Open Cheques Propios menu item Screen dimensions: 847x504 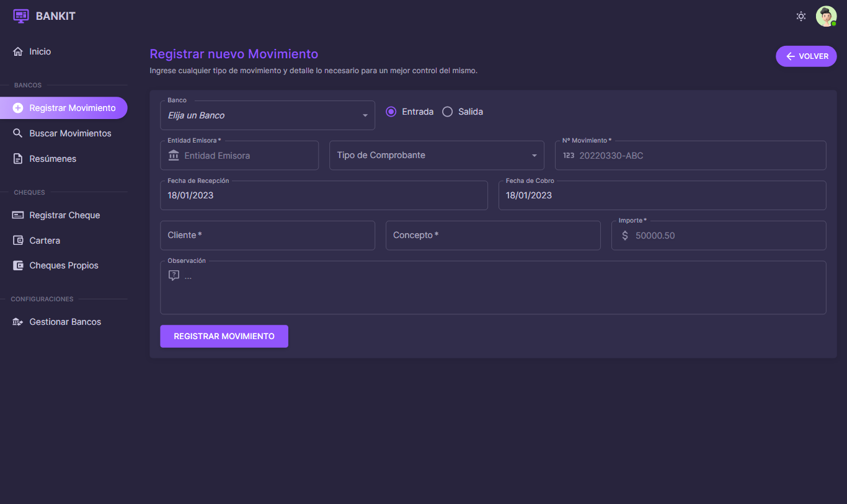[x=64, y=265]
